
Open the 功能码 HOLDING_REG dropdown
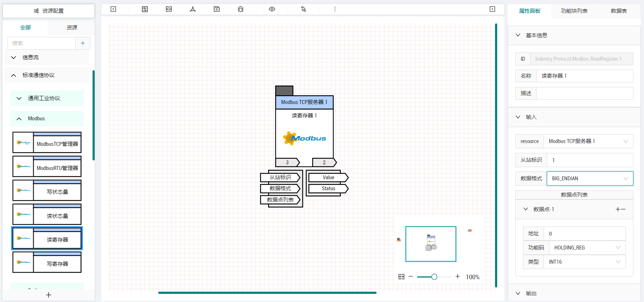[587, 248]
